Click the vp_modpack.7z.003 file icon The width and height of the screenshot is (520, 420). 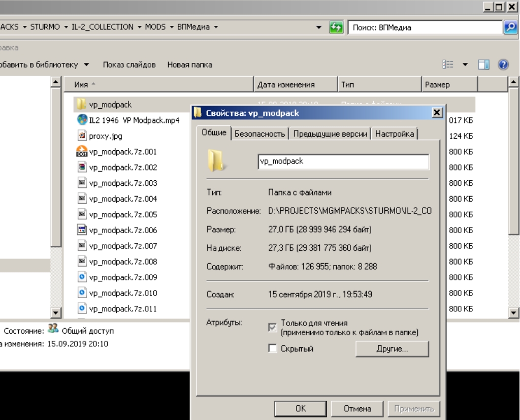(x=82, y=183)
